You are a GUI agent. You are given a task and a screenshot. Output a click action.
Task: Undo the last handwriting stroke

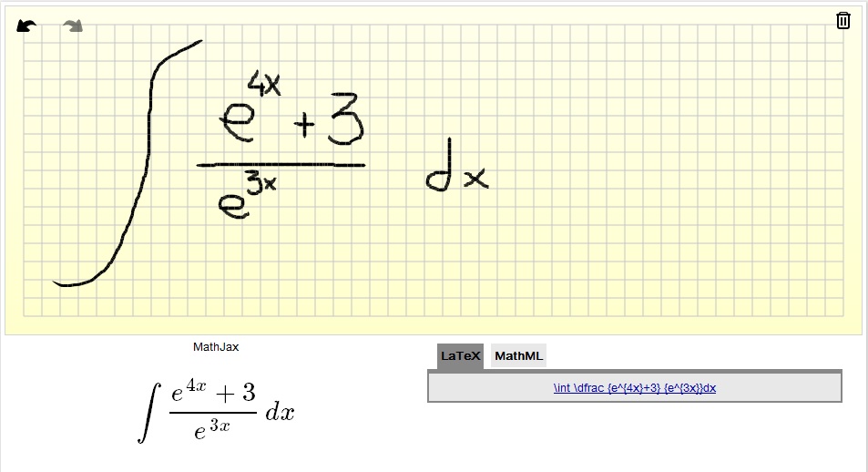(27, 26)
